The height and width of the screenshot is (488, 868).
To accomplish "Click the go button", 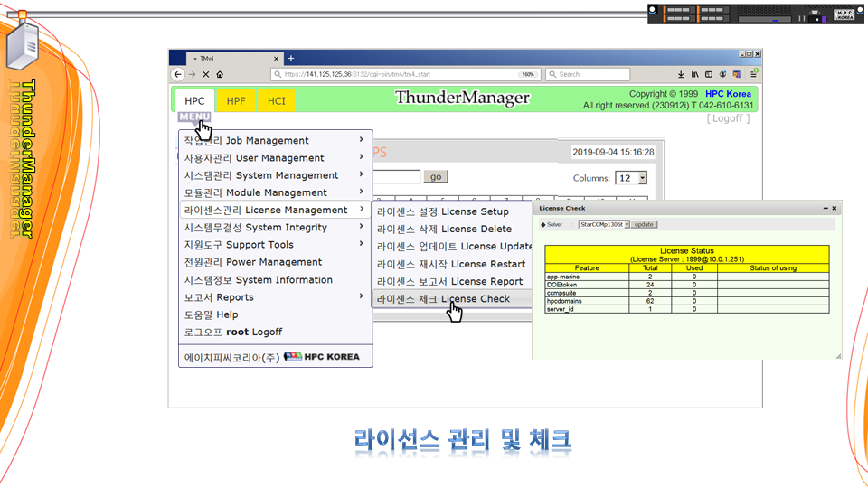I will coord(436,177).
